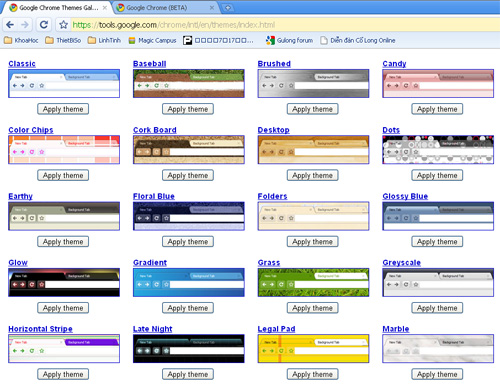Apply the Folders theme
Image resolution: width=500 pixels, height=389 pixels.
pos(313,242)
